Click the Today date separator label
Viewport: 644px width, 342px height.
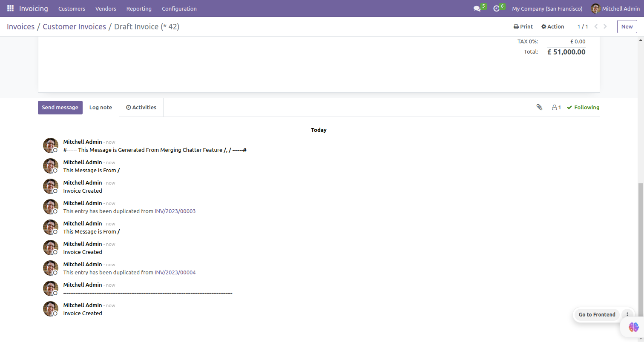pos(319,130)
